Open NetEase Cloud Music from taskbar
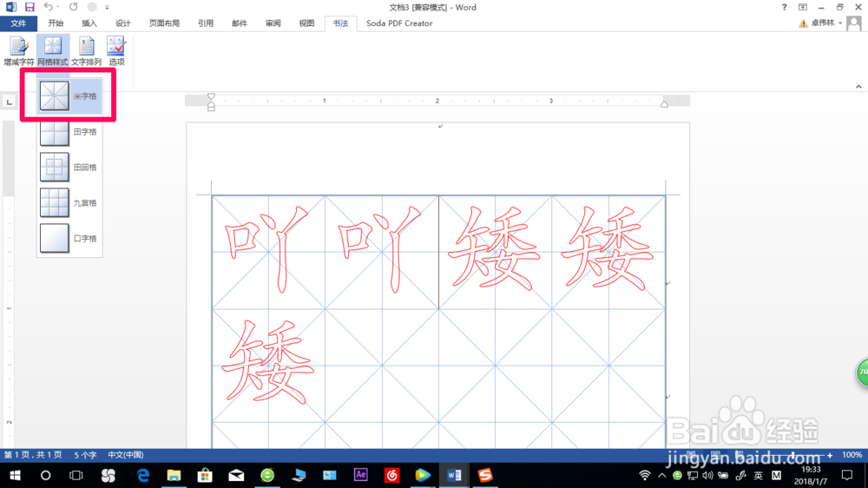 (391, 475)
